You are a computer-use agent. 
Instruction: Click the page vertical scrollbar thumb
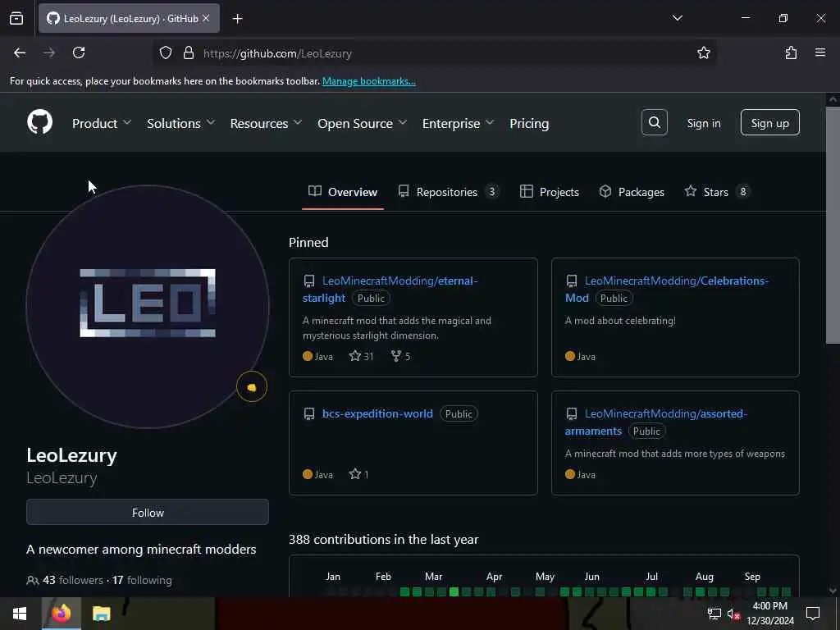833,225
